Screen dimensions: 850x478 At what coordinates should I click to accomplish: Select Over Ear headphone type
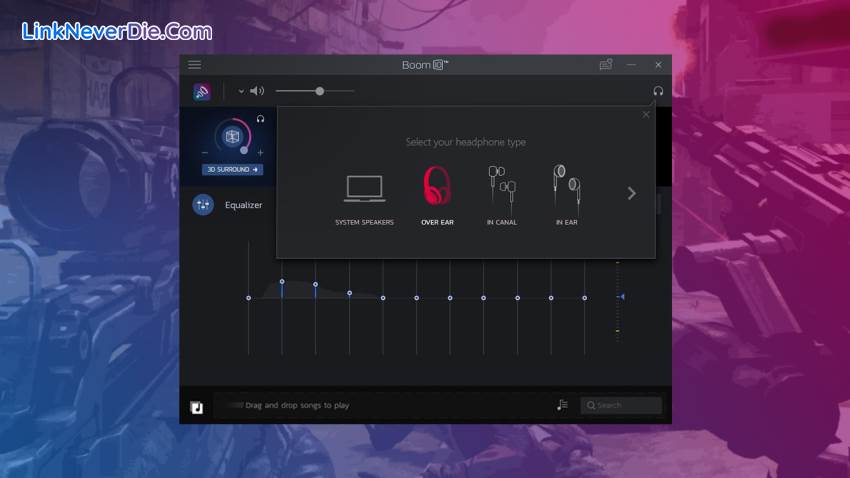pos(437,195)
